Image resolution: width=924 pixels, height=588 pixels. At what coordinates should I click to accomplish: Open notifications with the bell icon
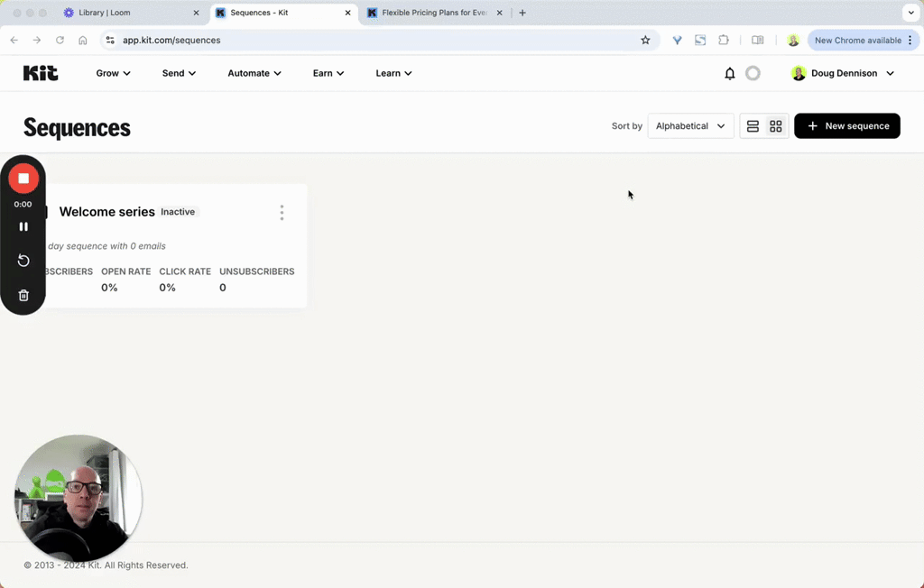tap(729, 73)
